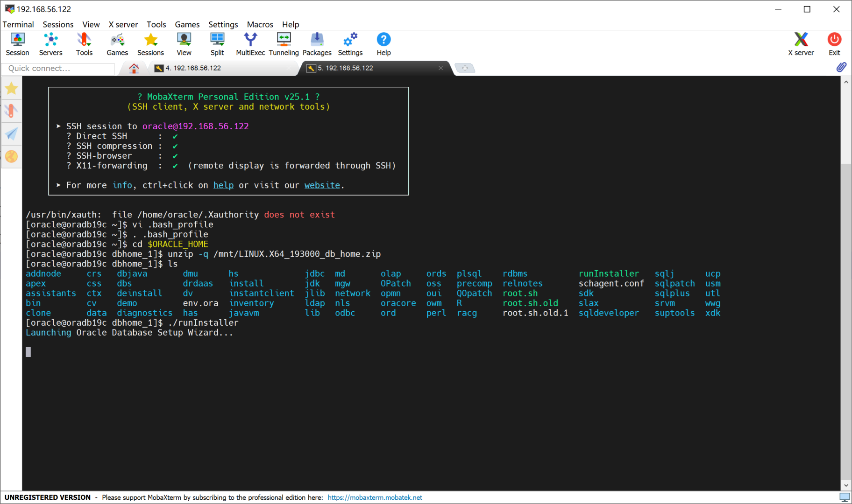Viewport: 852px width, 504px height.
Task: Click the oracle@192.168.56.122 session address
Action: [195, 126]
